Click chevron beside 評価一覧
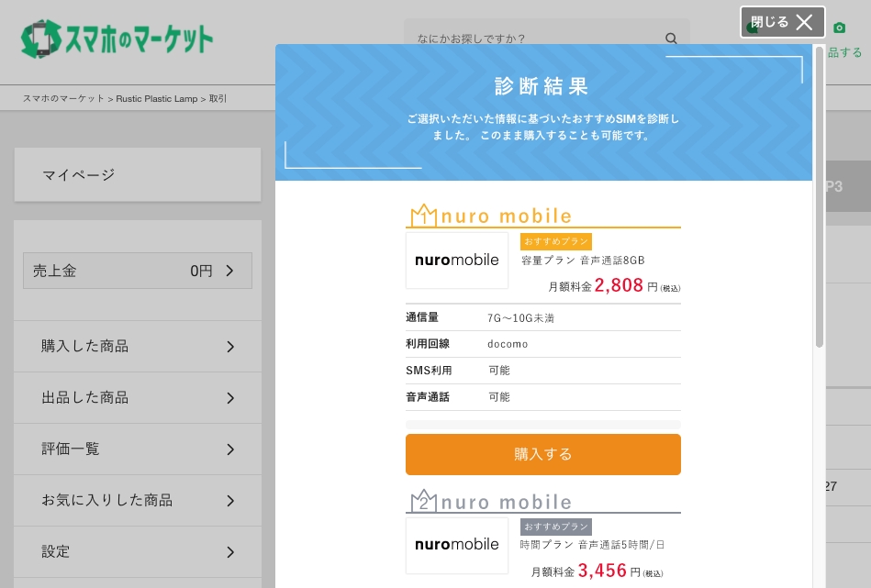871x588 pixels. [x=230, y=449]
